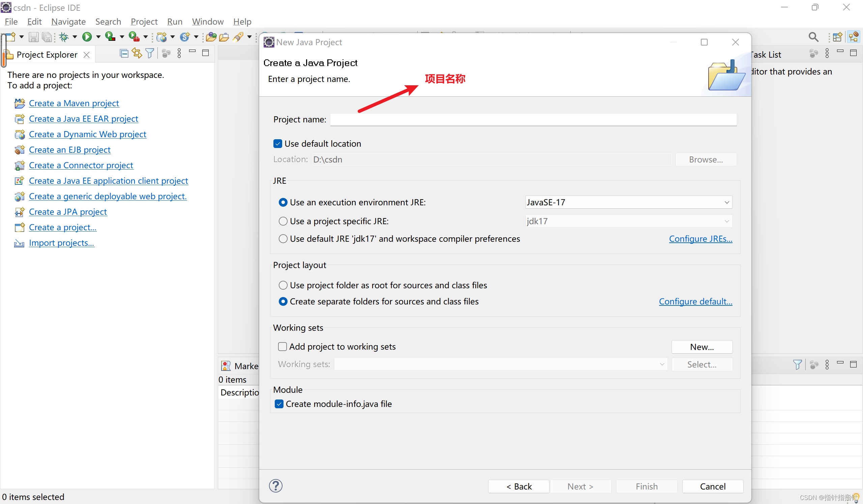Select Use default JRE 'jdk17' radio button
Screen dimensions: 863x504
point(283,239)
